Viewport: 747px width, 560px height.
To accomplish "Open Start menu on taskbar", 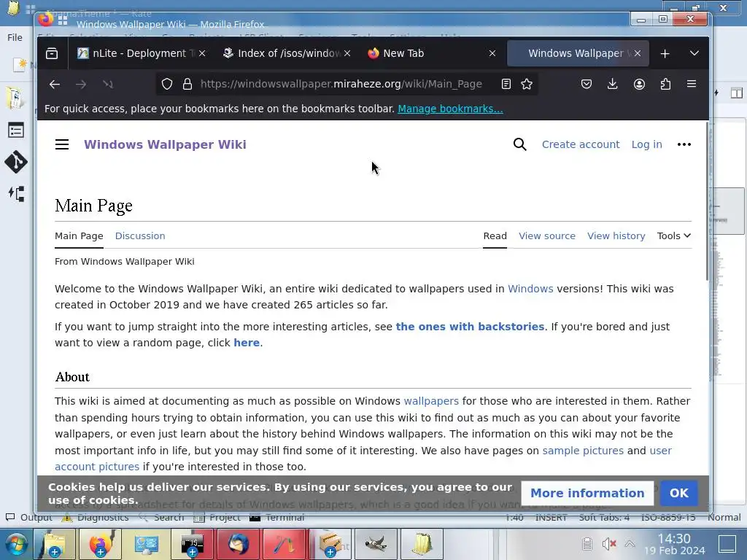I will coord(16,544).
